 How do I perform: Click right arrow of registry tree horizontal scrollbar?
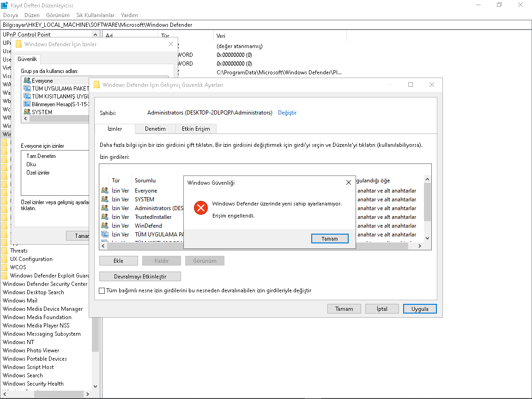(88, 394)
